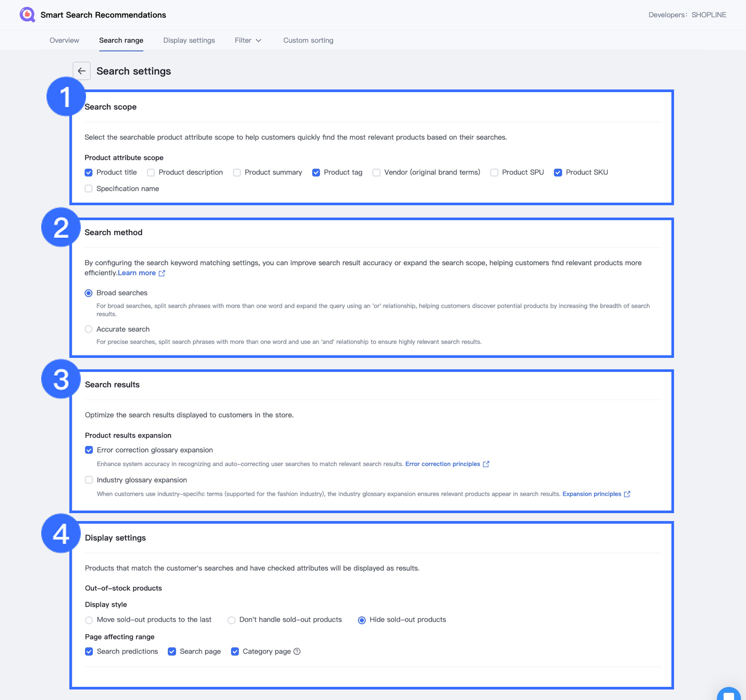Viewport: 746px width, 700px height.
Task: Click the back arrow beside Search settings
Action: tap(82, 71)
